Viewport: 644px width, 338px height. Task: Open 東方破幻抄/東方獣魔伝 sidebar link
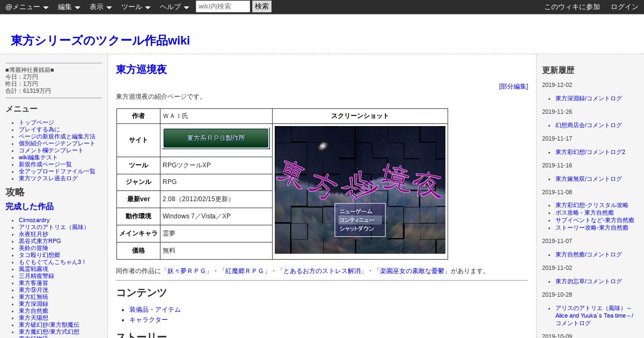(49, 325)
